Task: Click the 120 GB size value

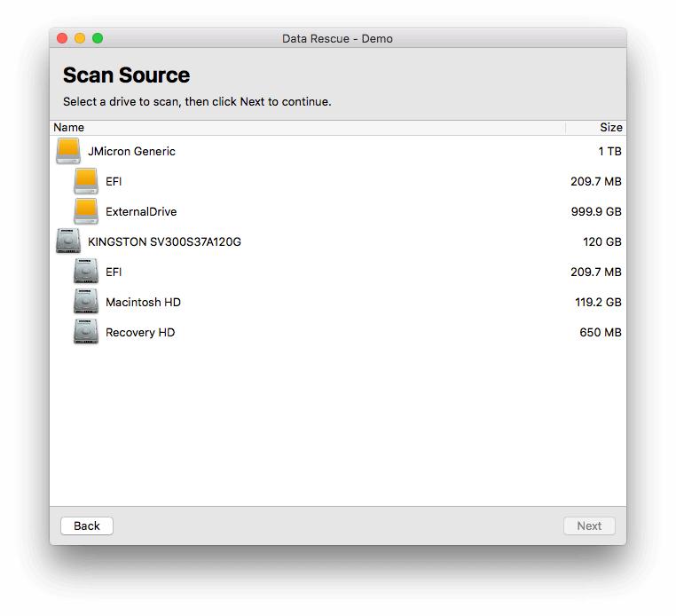Action: (601, 242)
